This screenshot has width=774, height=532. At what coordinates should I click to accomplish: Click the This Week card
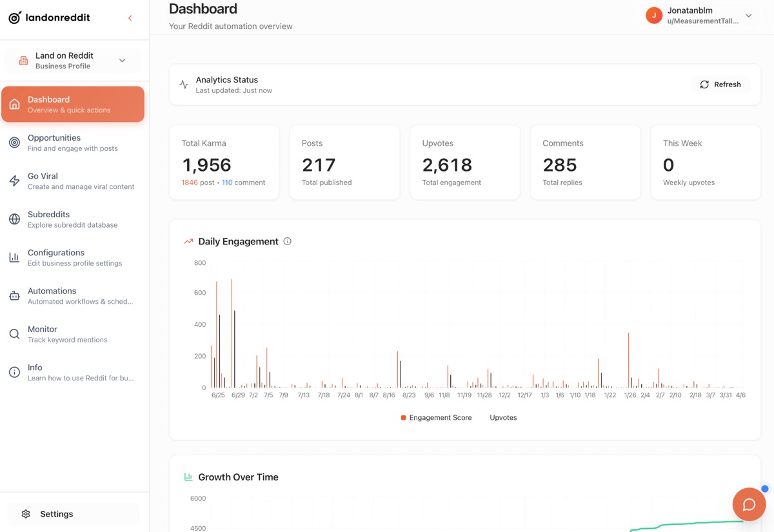706,163
